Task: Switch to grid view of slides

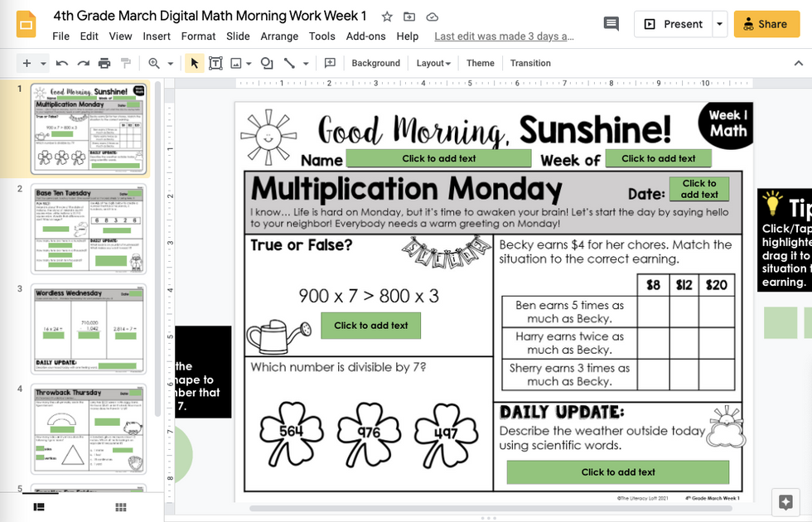Action: tap(120, 506)
